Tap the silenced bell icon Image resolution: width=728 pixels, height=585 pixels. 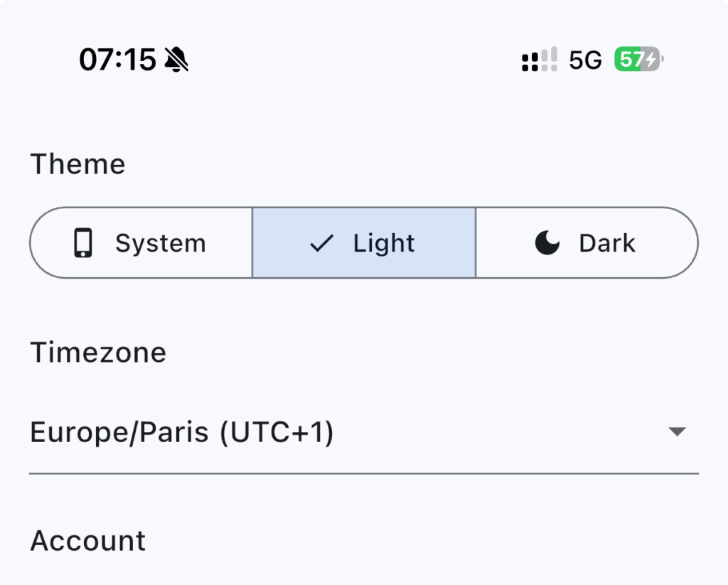point(176,60)
